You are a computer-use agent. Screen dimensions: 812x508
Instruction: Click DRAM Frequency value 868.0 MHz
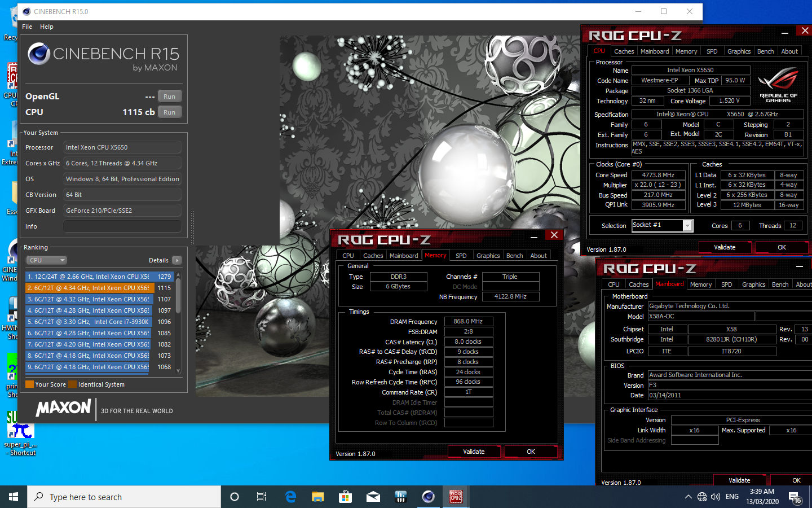[469, 321]
